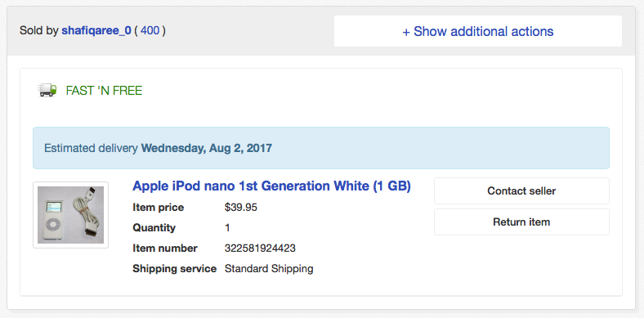Click the $39.95 price value
The width and height of the screenshot is (644, 318).
point(240,207)
